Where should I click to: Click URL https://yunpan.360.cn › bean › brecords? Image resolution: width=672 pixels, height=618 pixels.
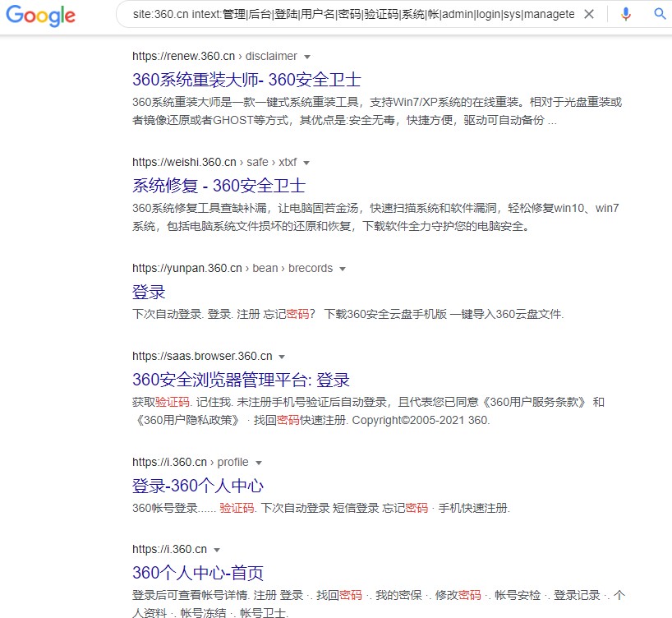point(232,268)
